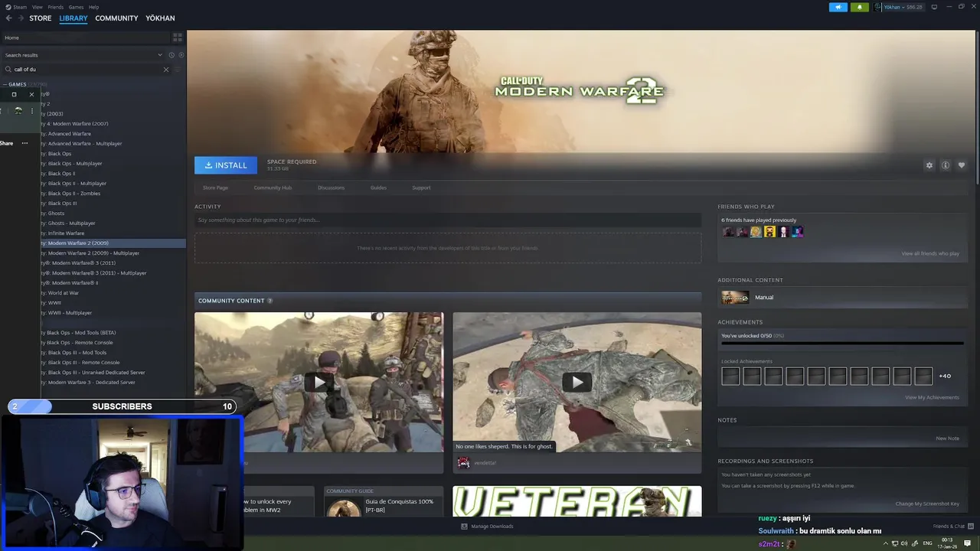Show hidden tray icons chevron
This screenshot has width=980, height=551.
point(886,543)
